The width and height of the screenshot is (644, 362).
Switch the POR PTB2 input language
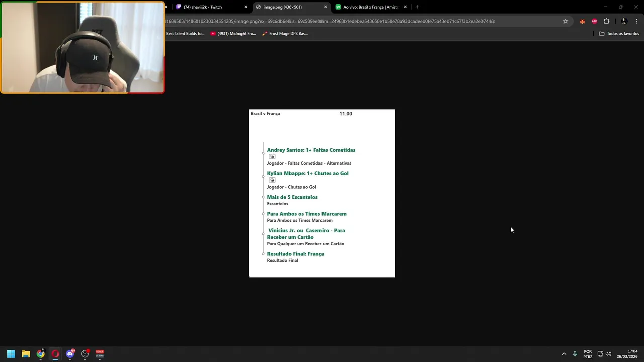tap(588, 354)
